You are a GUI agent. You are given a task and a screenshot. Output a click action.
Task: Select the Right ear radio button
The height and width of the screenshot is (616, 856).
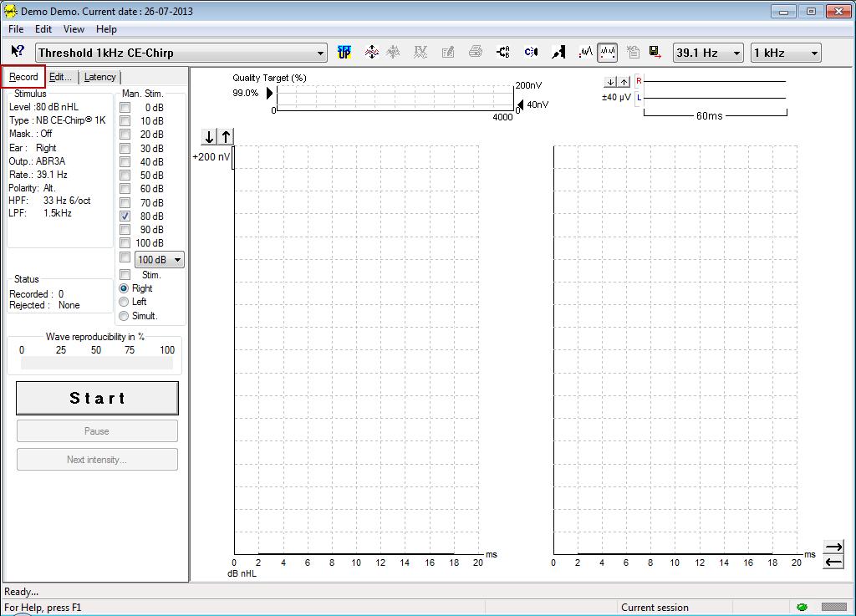tap(124, 288)
